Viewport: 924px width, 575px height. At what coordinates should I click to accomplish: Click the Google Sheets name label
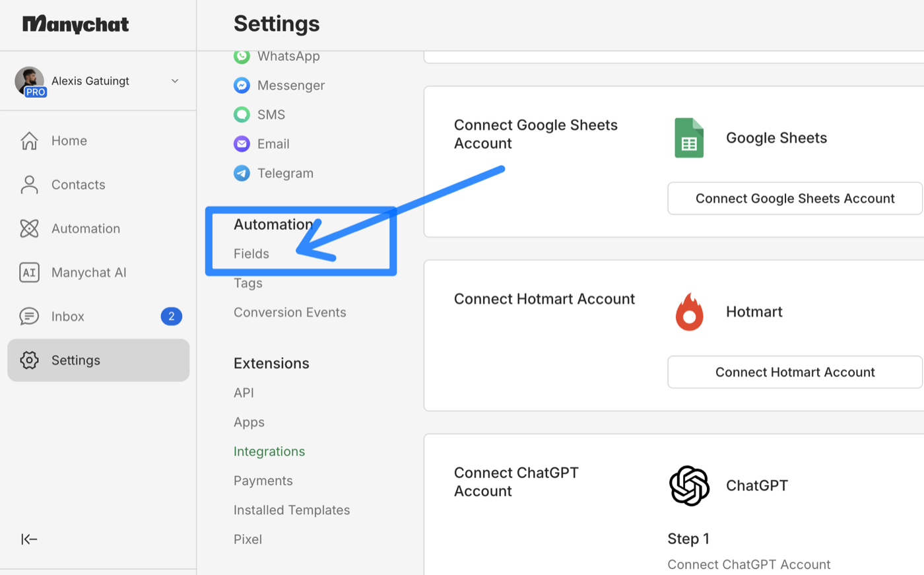pyautogui.click(x=776, y=138)
